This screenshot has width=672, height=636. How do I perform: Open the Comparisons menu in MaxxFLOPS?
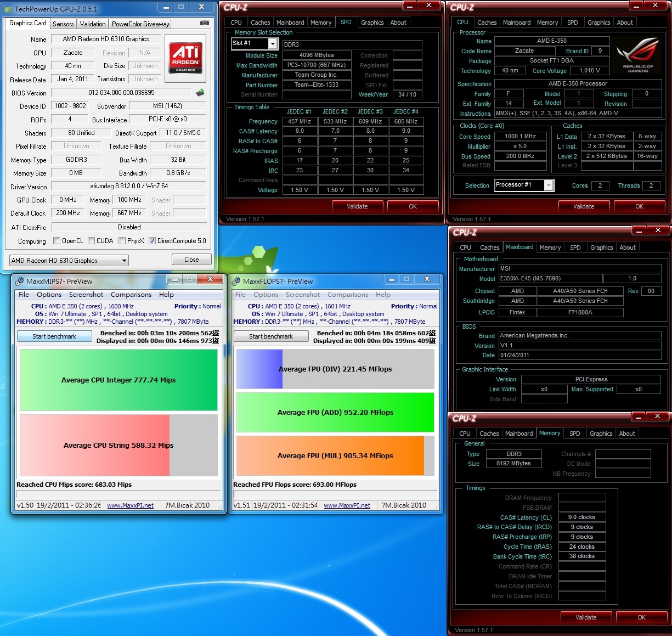click(x=348, y=295)
